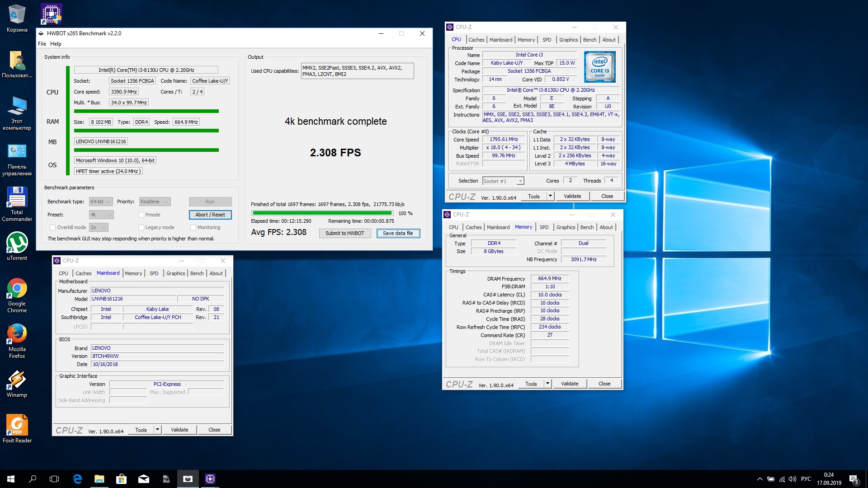Toggle the Pmode checkbox
Screen dimensions: 868x488
(141, 215)
